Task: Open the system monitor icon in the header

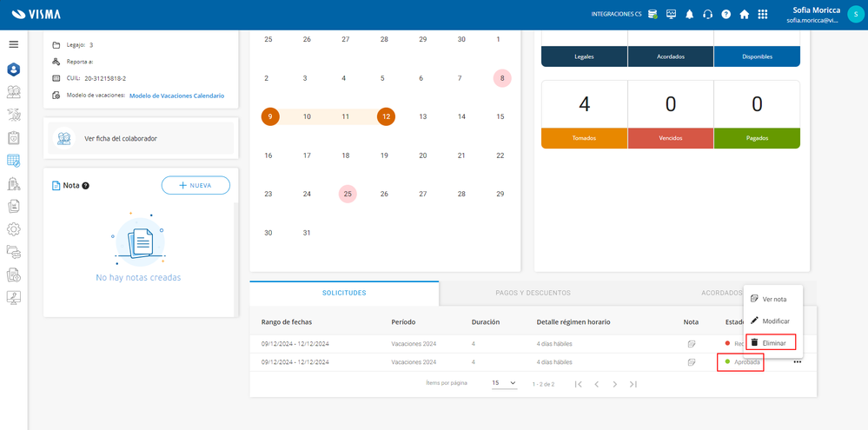Action: click(671, 15)
